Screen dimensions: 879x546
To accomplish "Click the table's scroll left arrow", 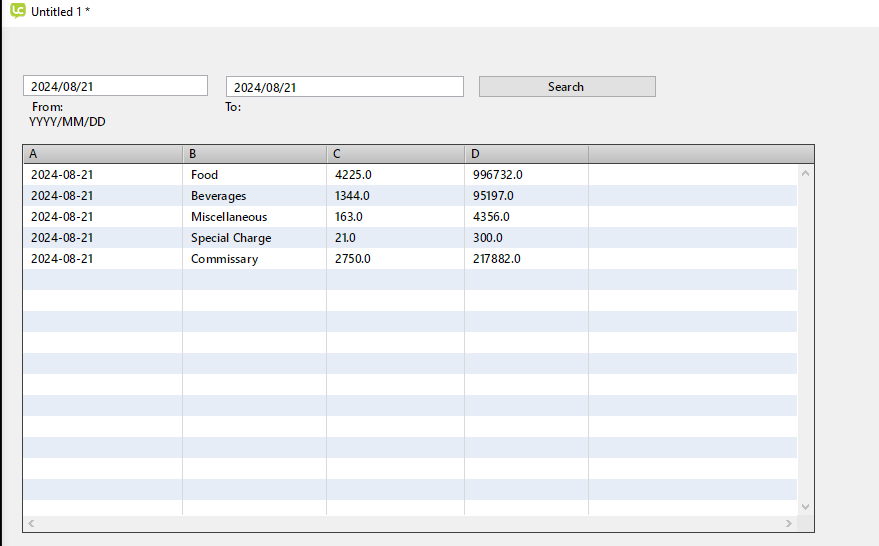I will [31, 524].
